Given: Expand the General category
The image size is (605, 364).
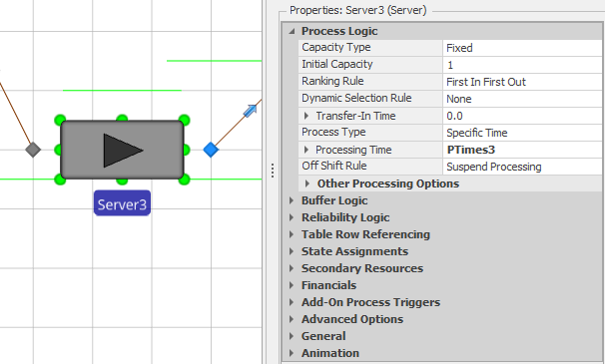Looking at the screenshot, I should click(x=292, y=336).
